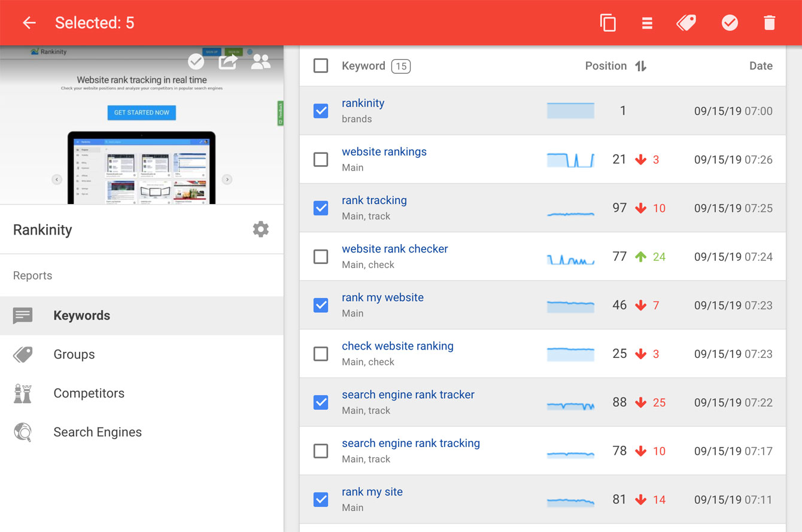Click the Competitors chess pieces icon
This screenshot has height=532, width=802.
[23, 393]
